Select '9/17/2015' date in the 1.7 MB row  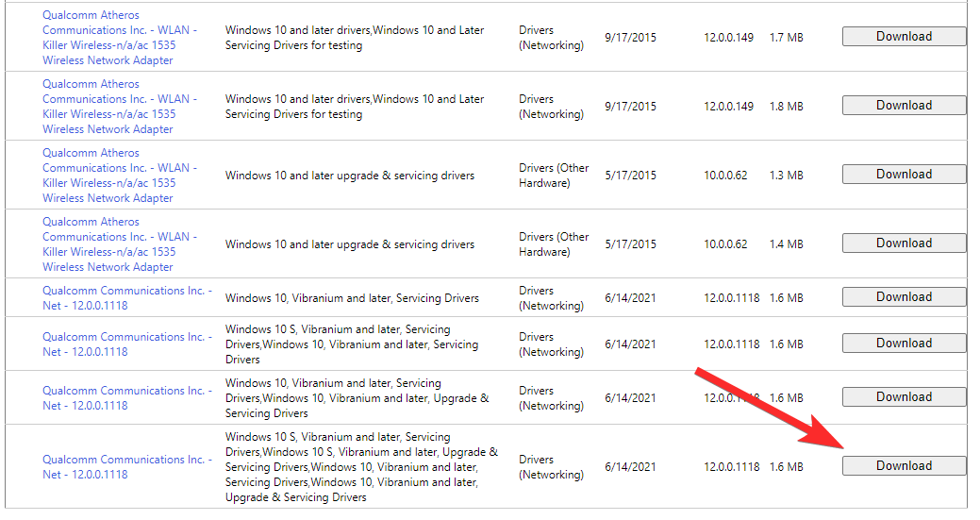tap(630, 38)
